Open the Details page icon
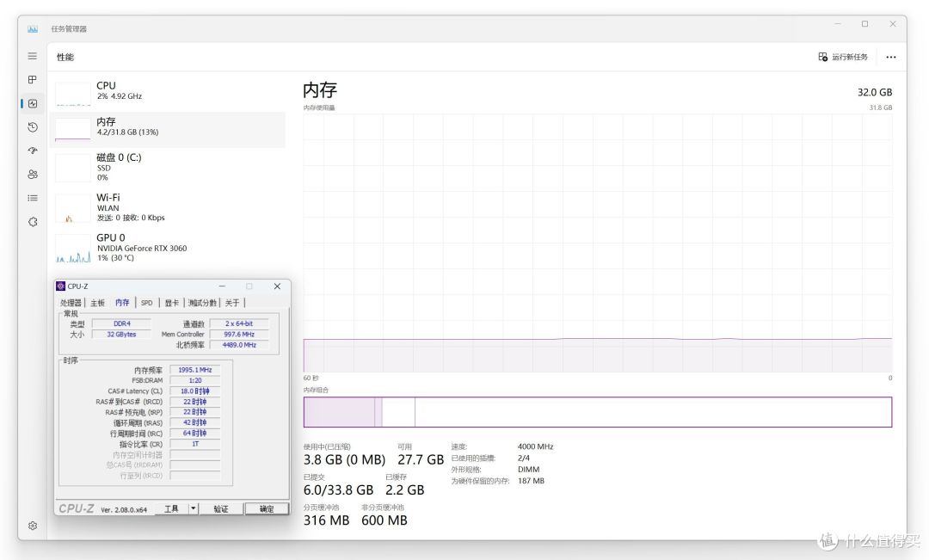Screen dimensions: 929x560 (32, 198)
